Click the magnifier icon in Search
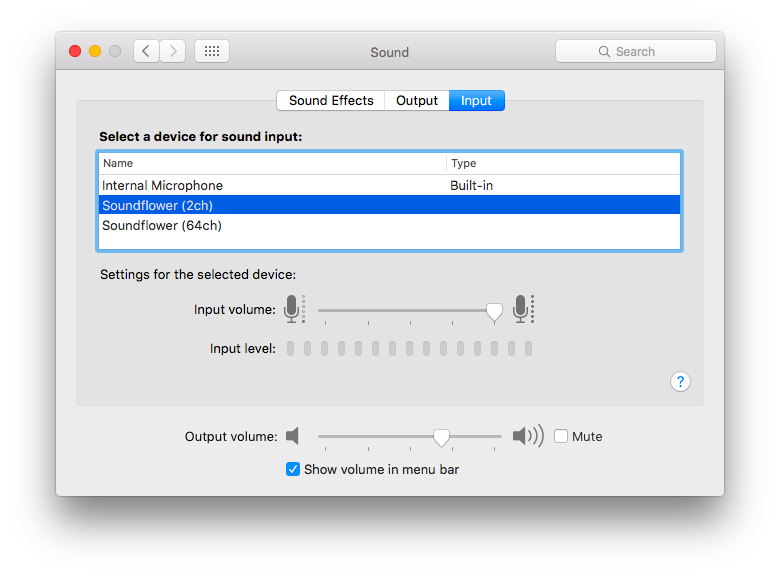This screenshot has height=576, width=780. 604,51
